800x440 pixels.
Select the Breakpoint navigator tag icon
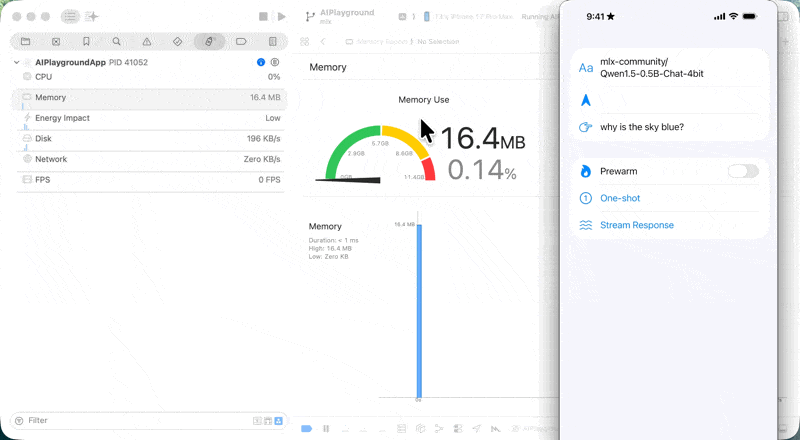click(241, 42)
